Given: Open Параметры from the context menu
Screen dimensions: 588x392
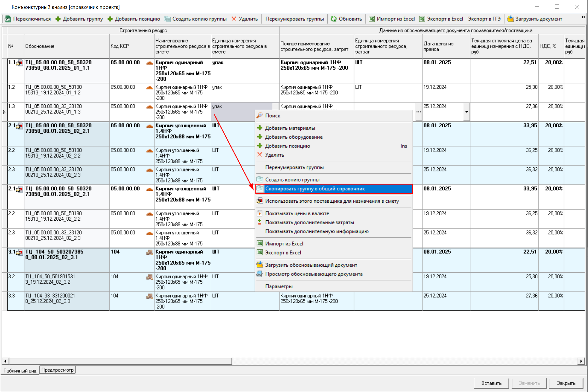Looking at the screenshot, I should tap(334, 287).
